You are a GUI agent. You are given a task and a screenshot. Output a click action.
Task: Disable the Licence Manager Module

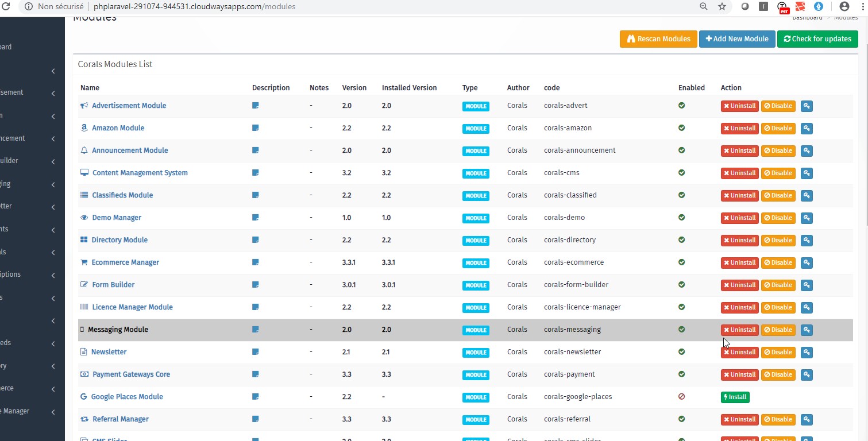pos(778,307)
